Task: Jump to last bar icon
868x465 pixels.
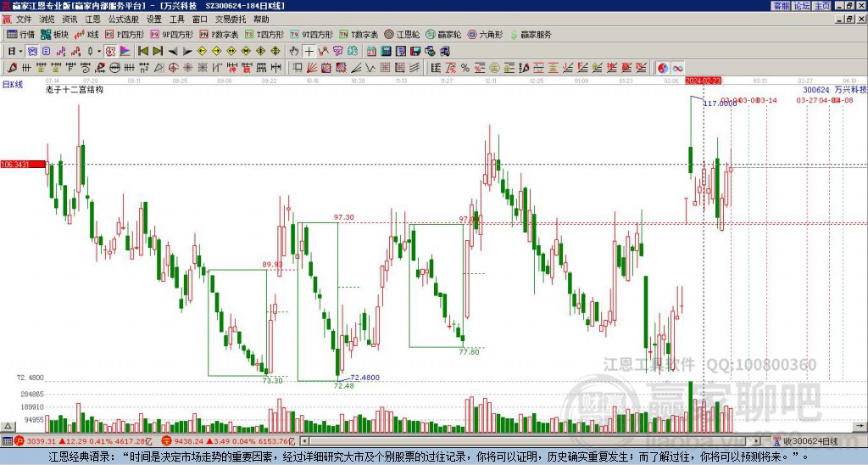Action: (158, 52)
